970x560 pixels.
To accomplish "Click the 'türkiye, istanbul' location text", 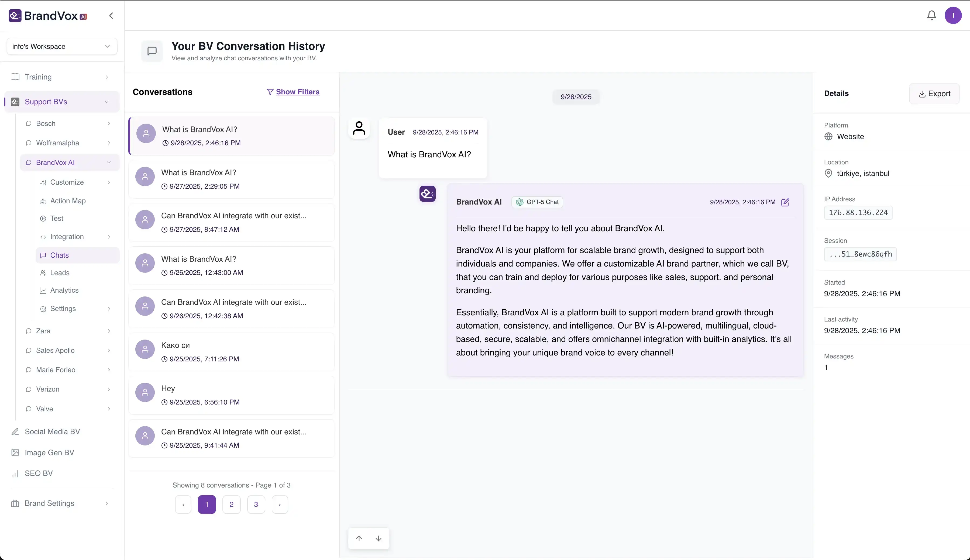I will point(863,174).
